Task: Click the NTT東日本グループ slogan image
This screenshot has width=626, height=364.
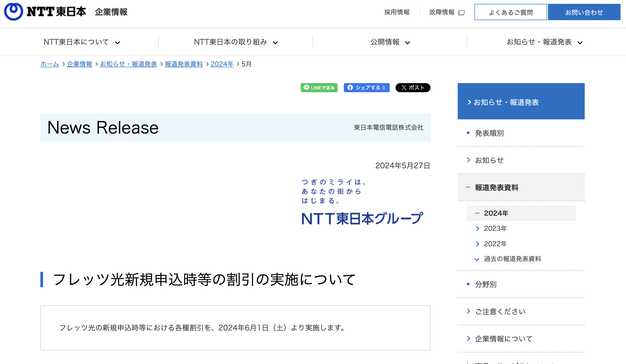Action: point(362,202)
